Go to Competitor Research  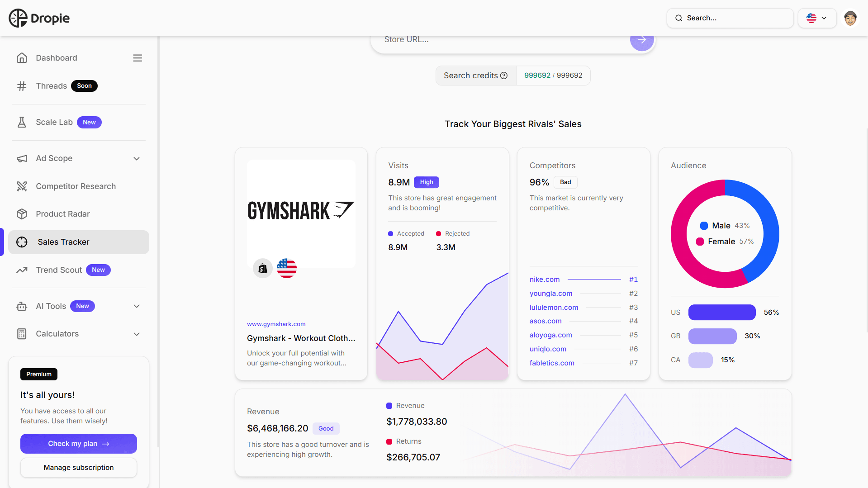76,186
